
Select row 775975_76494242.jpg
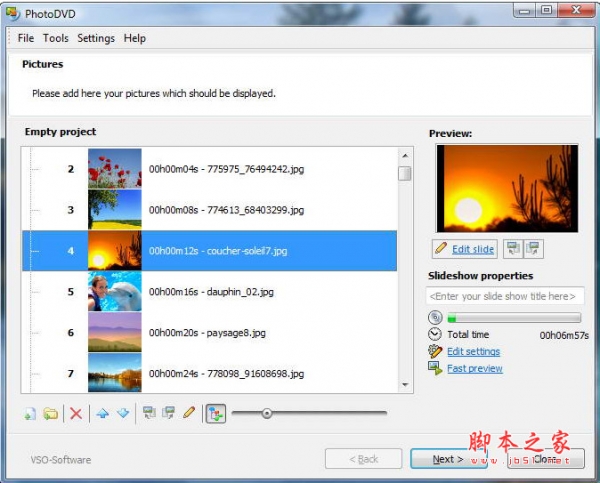[210, 169]
